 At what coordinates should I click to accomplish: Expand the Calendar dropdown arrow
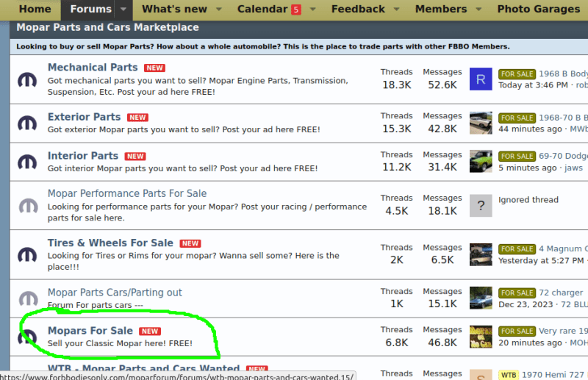tap(313, 9)
